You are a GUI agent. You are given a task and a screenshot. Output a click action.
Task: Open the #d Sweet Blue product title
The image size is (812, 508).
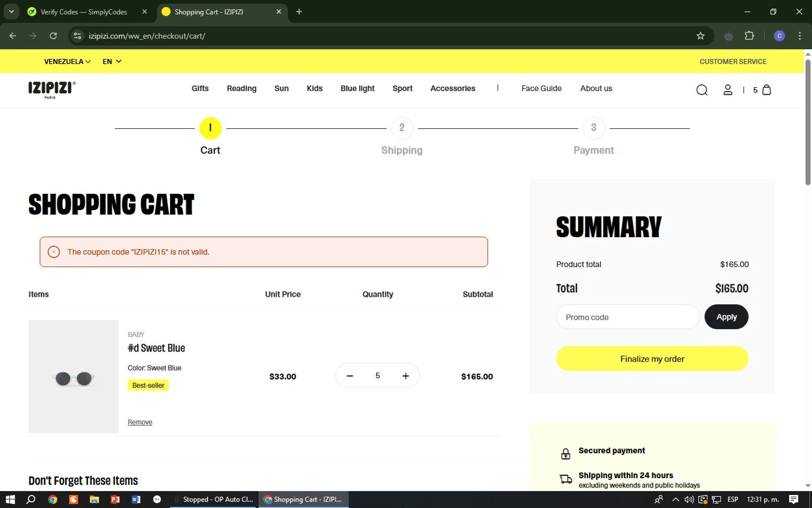pos(156,348)
